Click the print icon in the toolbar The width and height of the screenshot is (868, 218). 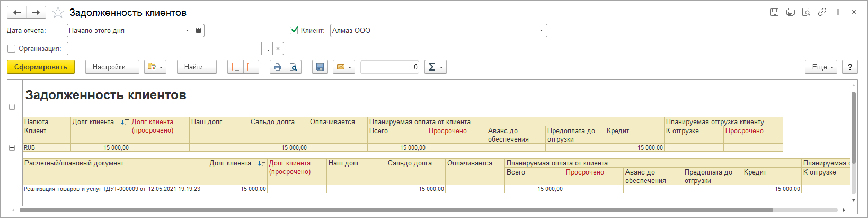[x=278, y=67]
